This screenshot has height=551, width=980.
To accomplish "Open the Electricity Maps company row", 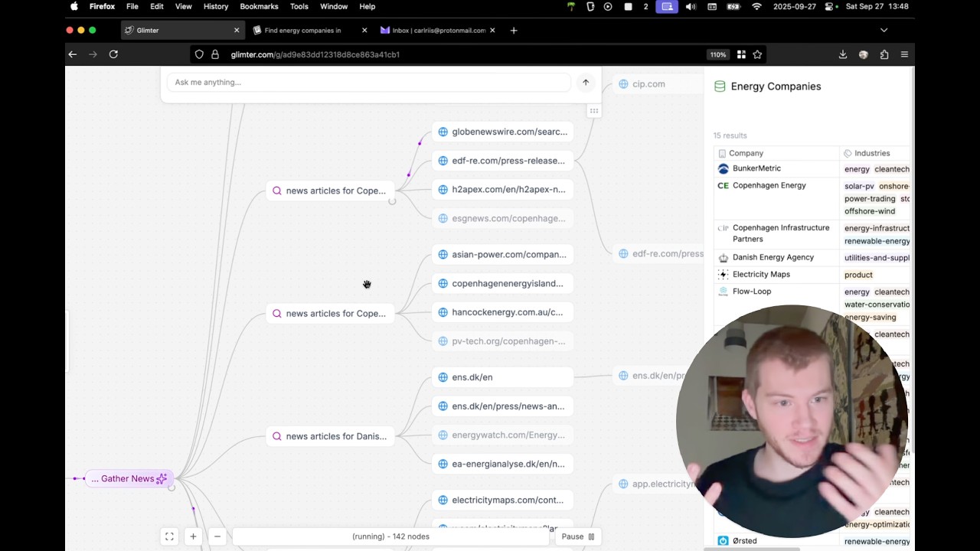I will [776, 274].
